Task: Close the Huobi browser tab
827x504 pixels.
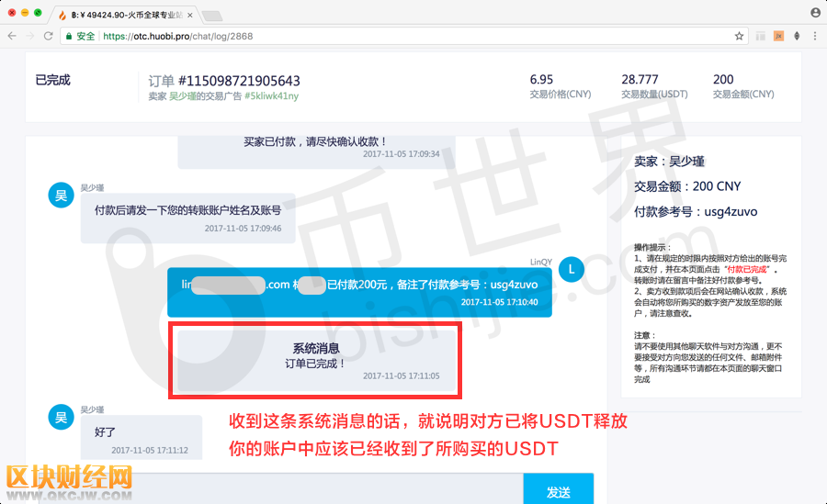Action: pyautogui.click(x=190, y=16)
